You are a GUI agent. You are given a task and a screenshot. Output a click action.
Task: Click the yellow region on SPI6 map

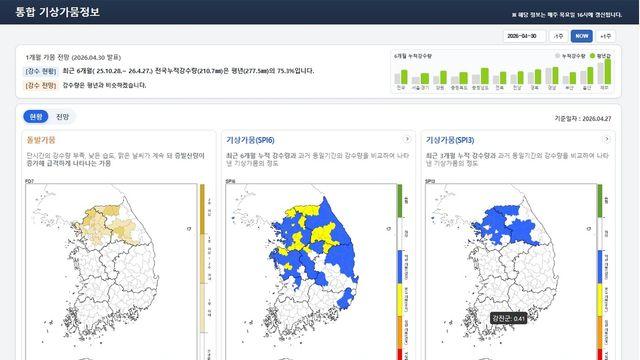324,234
